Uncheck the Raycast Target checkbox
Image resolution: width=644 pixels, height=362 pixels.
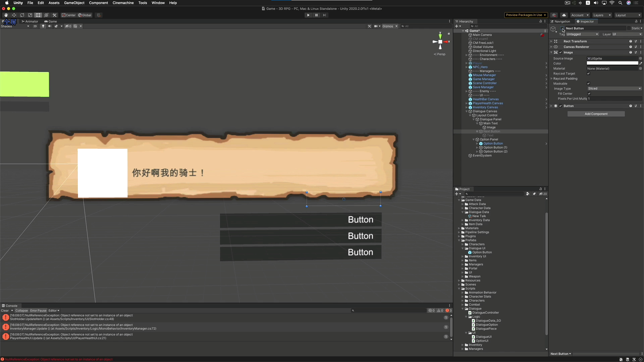[x=588, y=73]
